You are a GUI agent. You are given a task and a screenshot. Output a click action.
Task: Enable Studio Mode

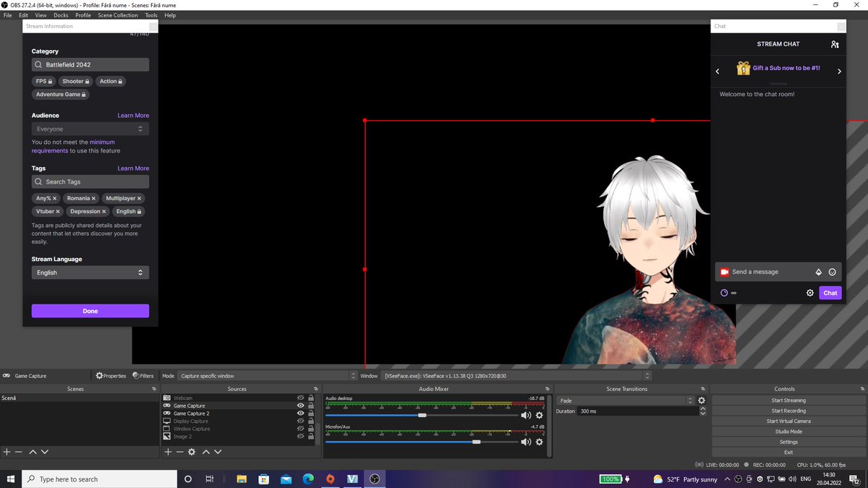788,432
